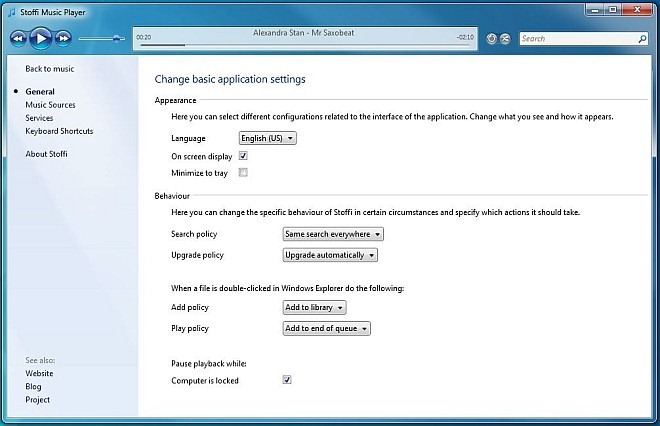Open the Play policy dropdown
Image resolution: width=660 pixels, height=426 pixels.
click(x=327, y=328)
